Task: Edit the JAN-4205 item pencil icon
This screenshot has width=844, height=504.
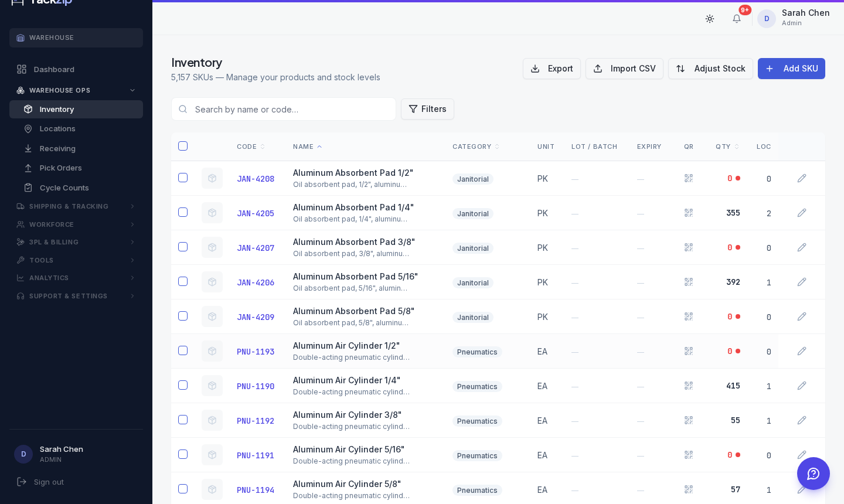Action: click(x=802, y=213)
